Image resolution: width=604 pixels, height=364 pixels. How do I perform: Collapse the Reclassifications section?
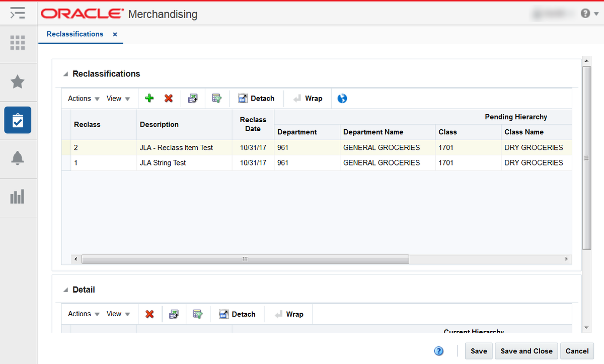pos(65,74)
